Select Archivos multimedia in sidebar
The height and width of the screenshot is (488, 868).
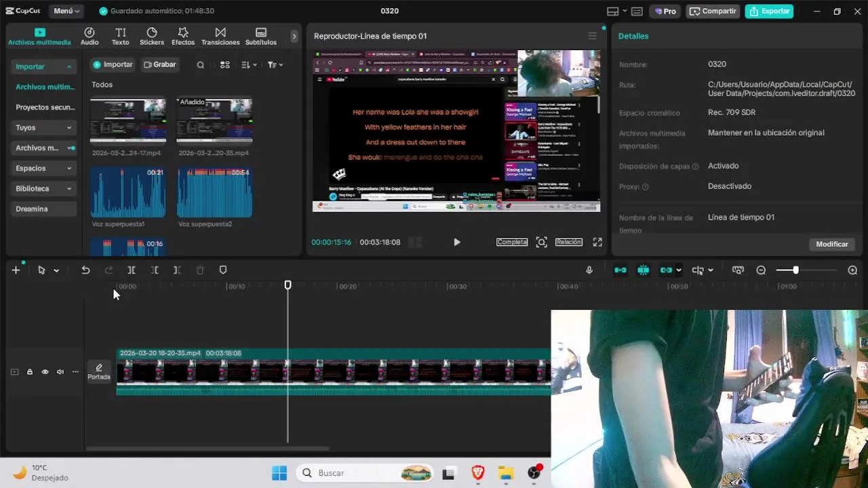coord(45,87)
